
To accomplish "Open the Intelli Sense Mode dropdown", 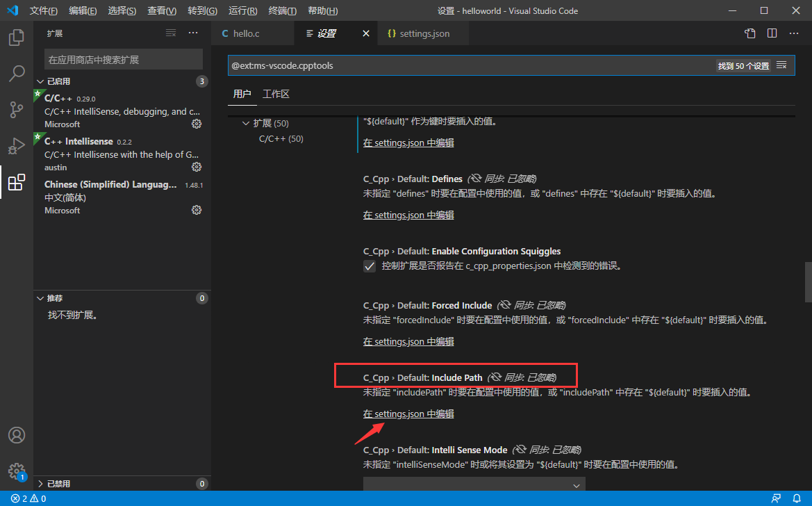I will 474,484.
